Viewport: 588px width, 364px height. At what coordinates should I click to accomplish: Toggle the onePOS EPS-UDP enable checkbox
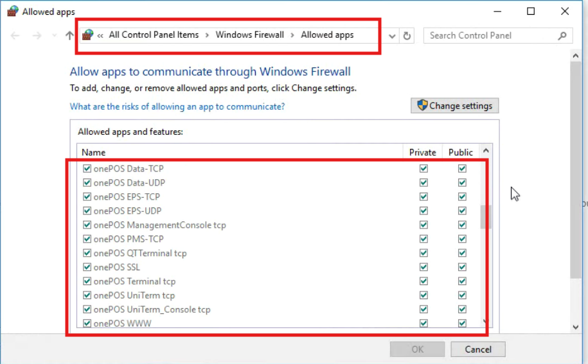click(x=87, y=211)
